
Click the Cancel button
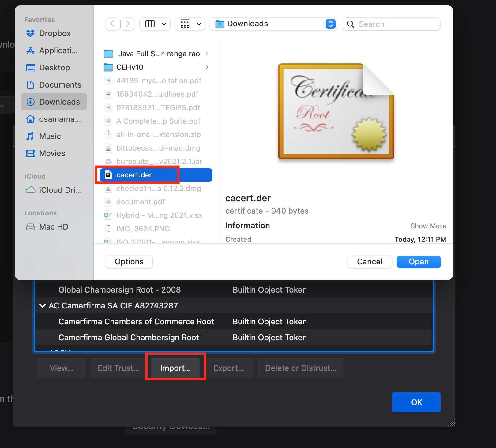click(x=369, y=262)
